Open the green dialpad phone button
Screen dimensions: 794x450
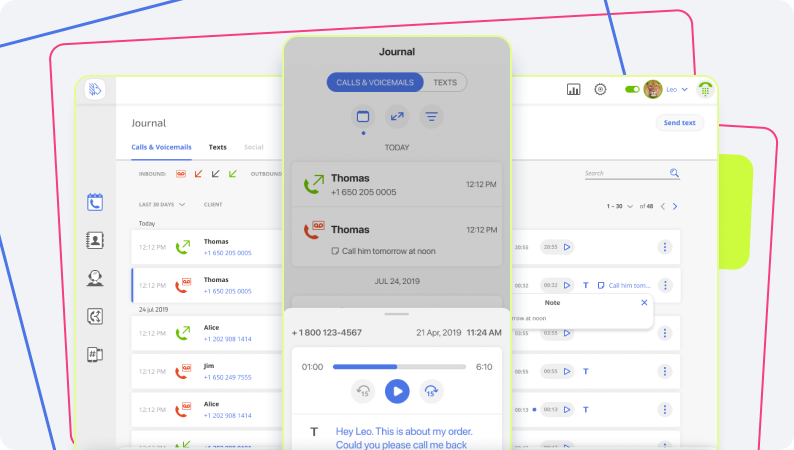click(705, 89)
